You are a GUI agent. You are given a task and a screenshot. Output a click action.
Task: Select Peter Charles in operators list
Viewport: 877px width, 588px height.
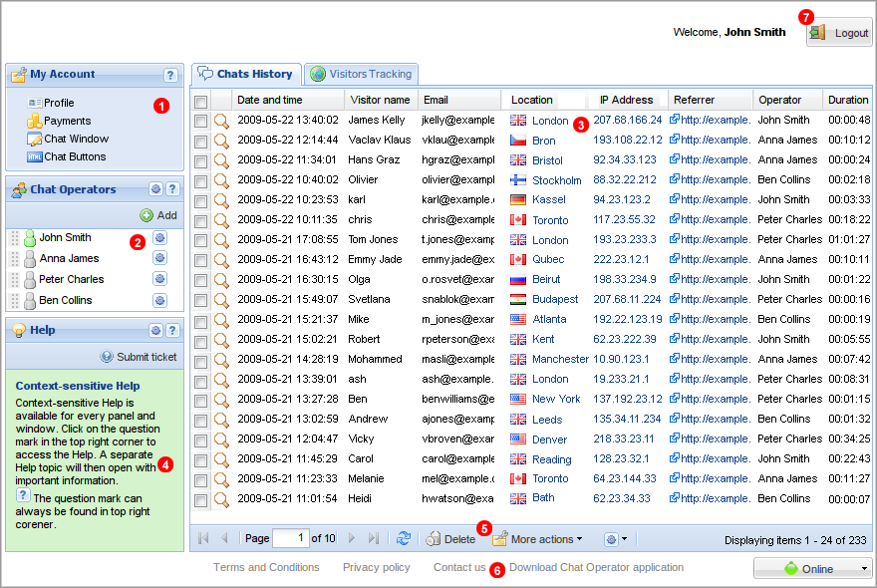point(71,279)
